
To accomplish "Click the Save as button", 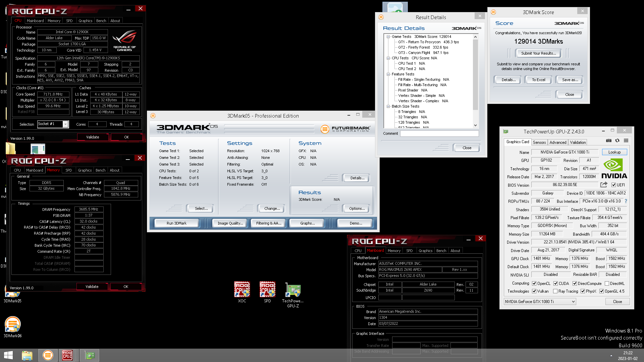I will click(570, 80).
